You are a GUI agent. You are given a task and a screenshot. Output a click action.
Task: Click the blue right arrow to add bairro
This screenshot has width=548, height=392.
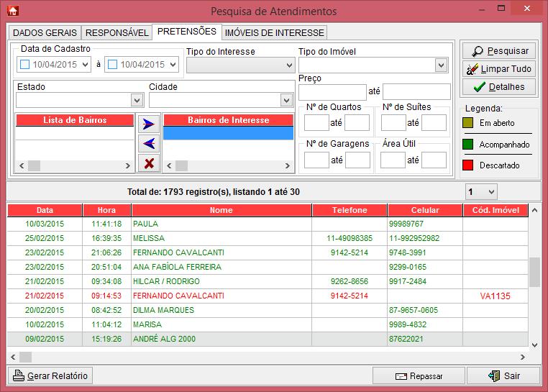click(148, 124)
